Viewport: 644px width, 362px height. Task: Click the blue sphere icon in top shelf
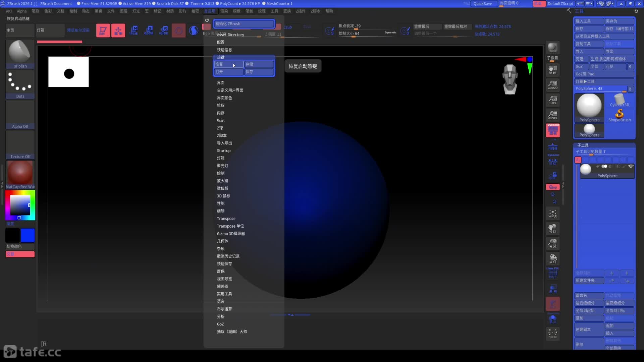point(194,31)
